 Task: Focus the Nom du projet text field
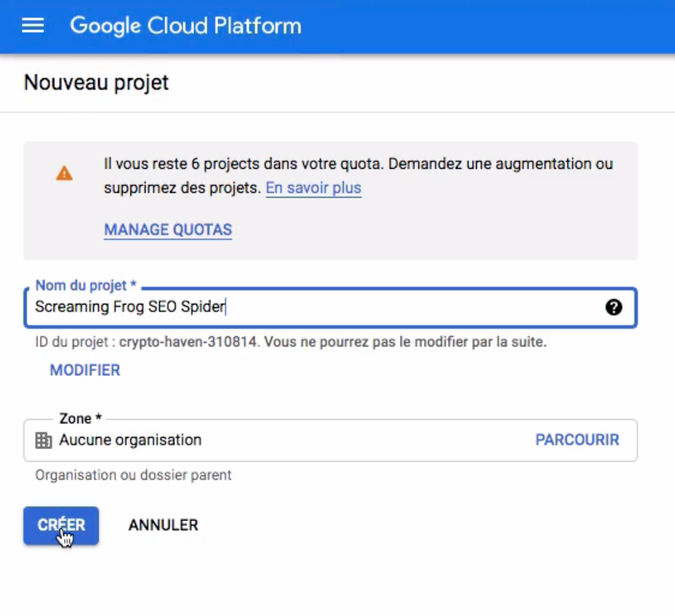(330, 307)
